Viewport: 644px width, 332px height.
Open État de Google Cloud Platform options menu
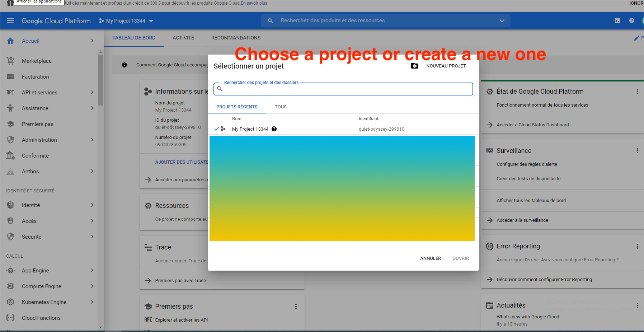638,92
